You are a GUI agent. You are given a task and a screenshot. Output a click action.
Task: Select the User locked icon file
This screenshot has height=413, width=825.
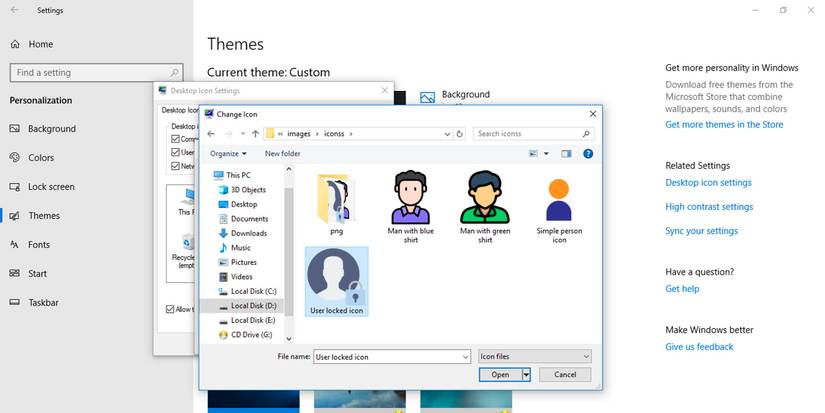click(x=336, y=281)
